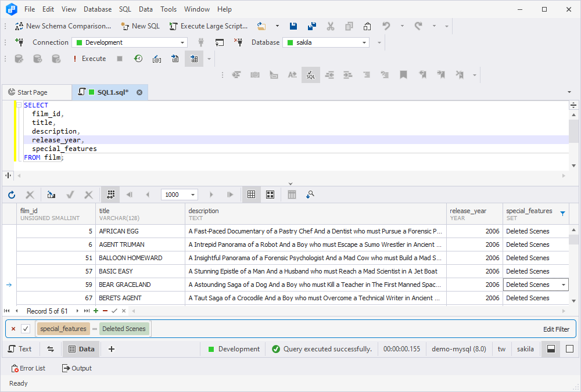581x392 pixels.
Task: Toggle paginal mode icon
Action: 110,195
